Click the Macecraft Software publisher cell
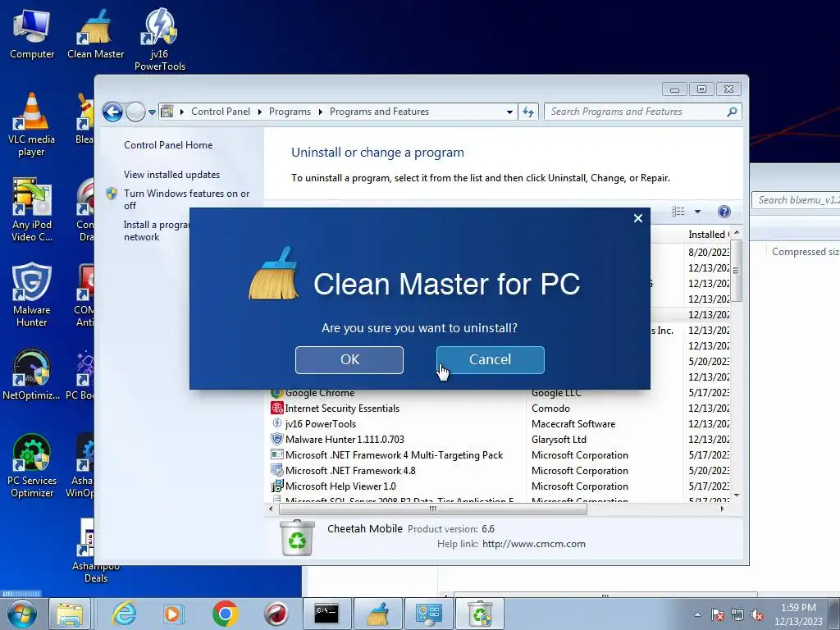 [573, 424]
